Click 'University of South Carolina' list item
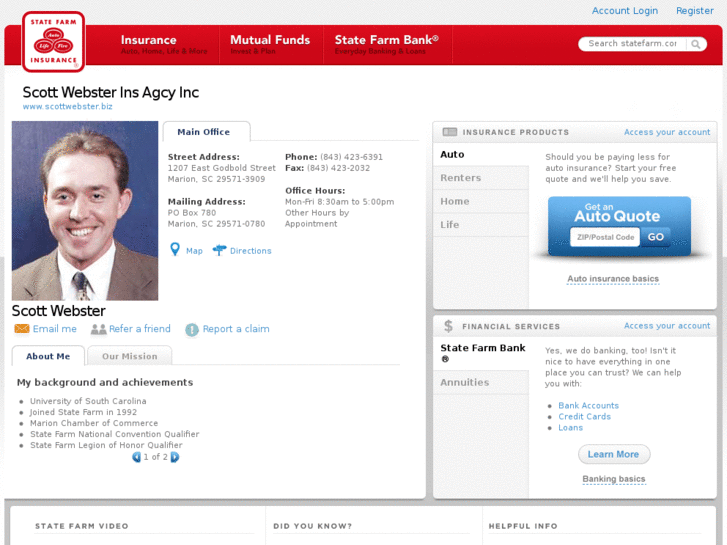 pos(88,401)
